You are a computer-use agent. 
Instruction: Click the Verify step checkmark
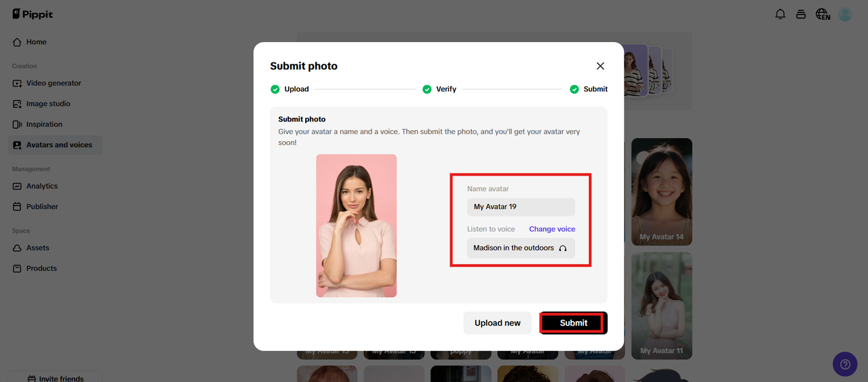[427, 89]
